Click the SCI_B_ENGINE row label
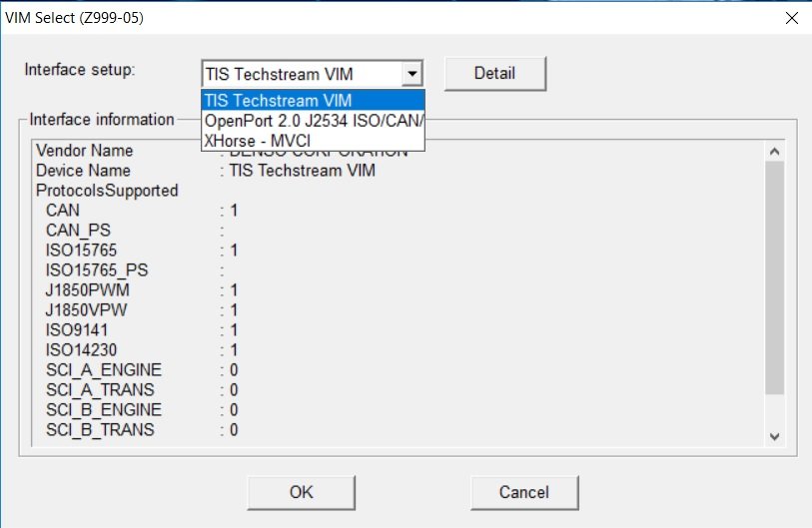 (104, 410)
